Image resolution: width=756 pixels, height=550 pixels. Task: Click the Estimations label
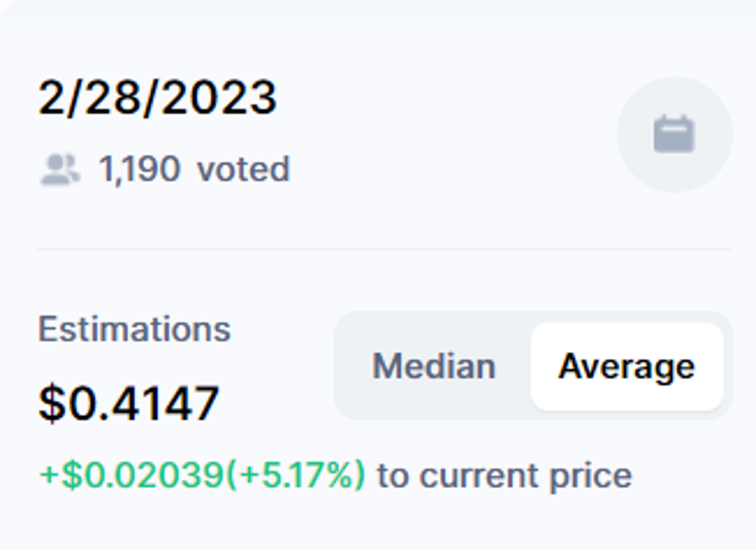pos(134,329)
